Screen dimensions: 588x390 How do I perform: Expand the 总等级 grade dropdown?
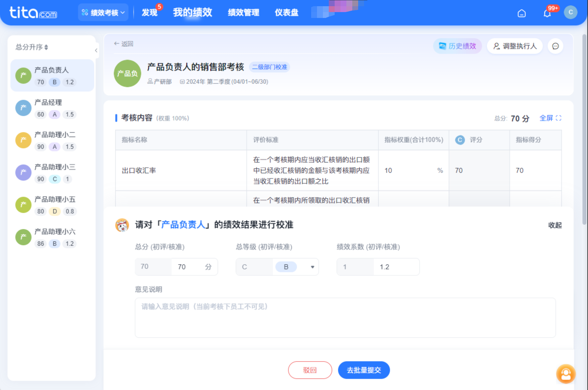312,267
